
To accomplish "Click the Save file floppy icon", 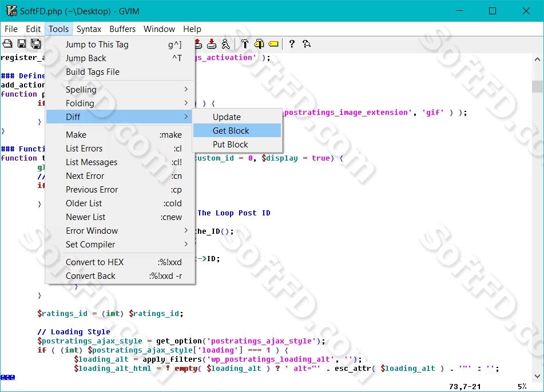I will click(22, 43).
